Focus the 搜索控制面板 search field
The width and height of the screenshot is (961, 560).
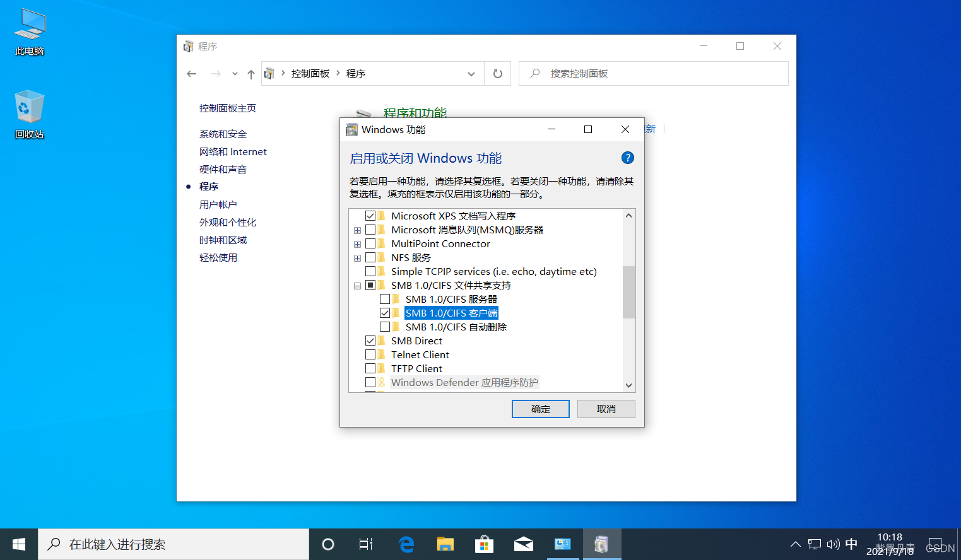click(x=654, y=74)
